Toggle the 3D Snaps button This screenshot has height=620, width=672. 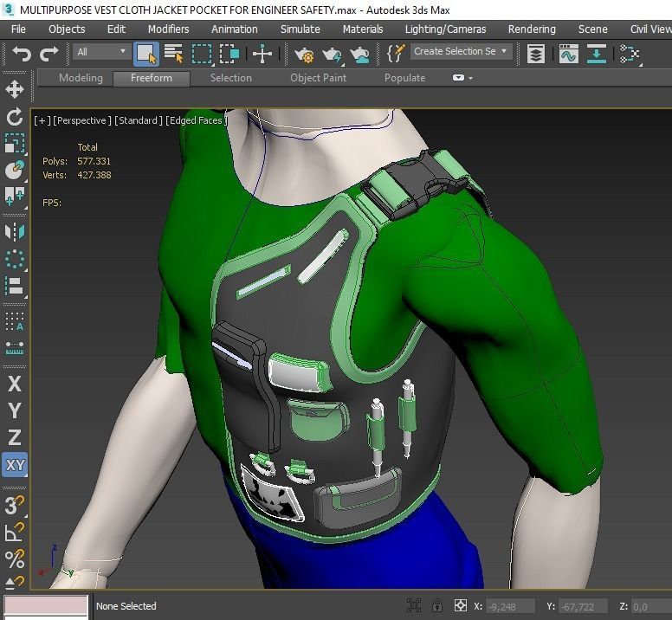pos(15,505)
